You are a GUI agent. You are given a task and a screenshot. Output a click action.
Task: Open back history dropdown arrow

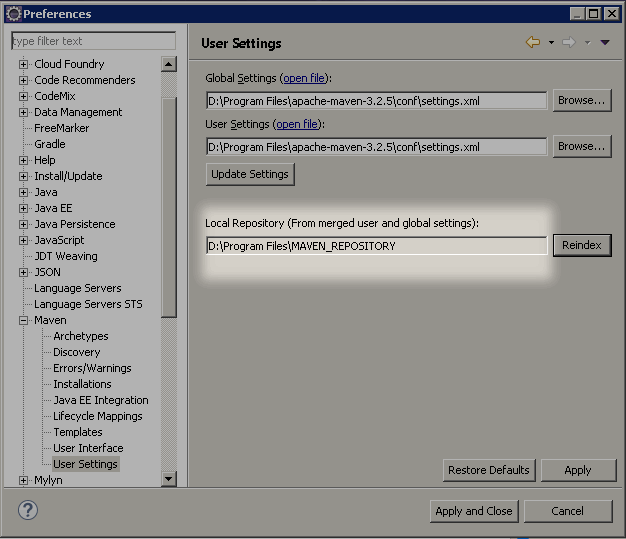[x=551, y=43]
